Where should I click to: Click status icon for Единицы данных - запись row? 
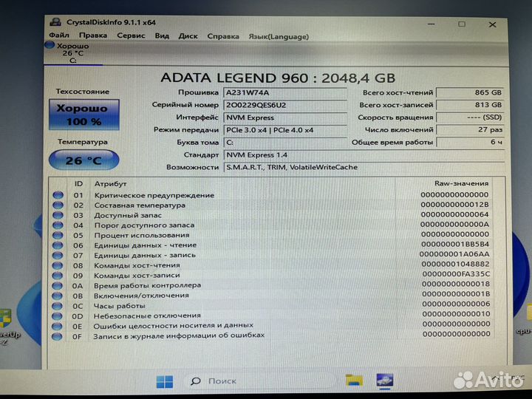point(58,255)
